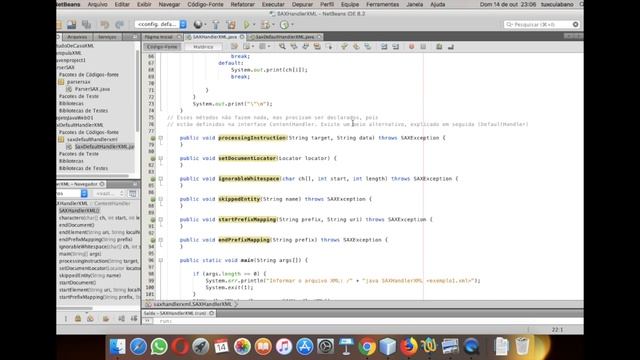Viewport: 640px width, 360px height.
Task: Select startDocument() in Navigator list
Action: [x=78, y=282]
